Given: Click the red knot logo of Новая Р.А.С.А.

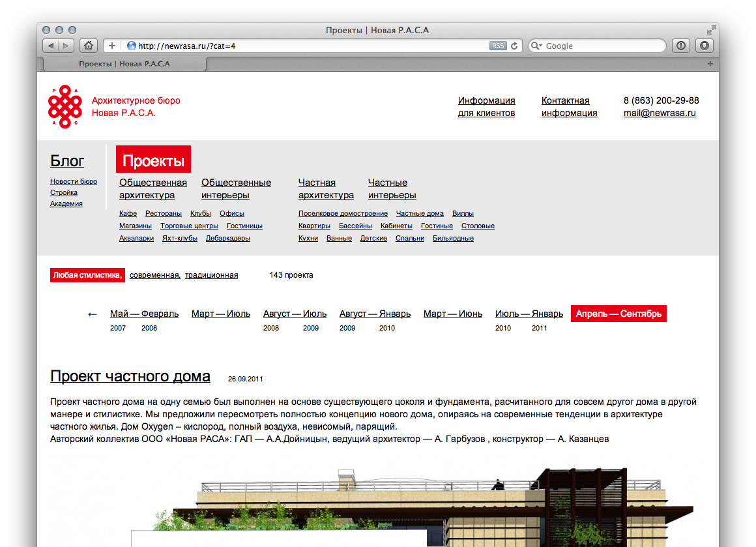Looking at the screenshot, I should [65, 106].
